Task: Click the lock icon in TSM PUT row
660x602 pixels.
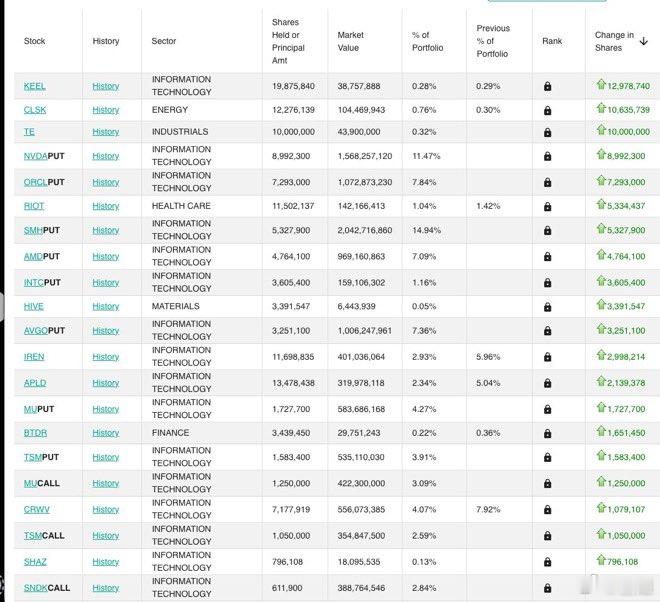Action: 547,457
